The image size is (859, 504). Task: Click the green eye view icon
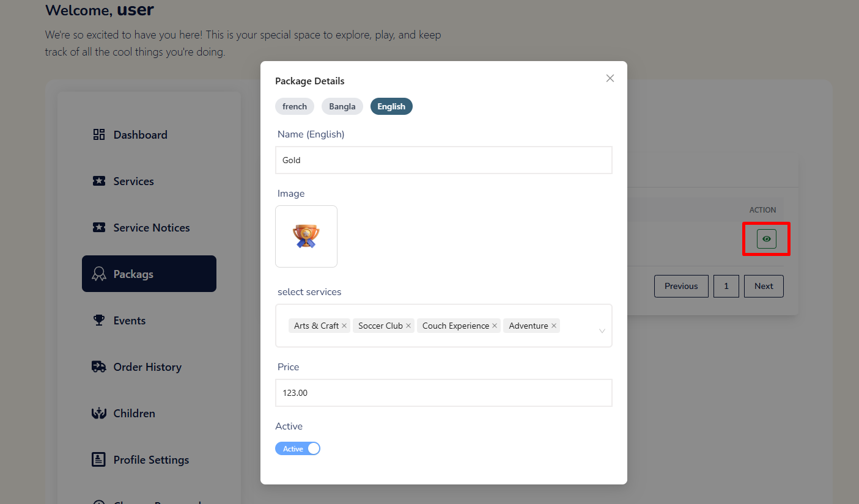(767, 239)
